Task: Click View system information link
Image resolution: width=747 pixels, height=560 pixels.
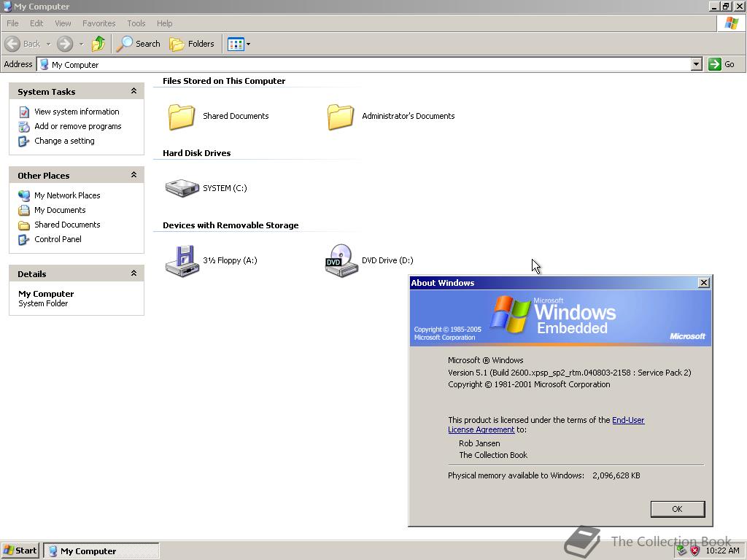Action: click(77, 112)
